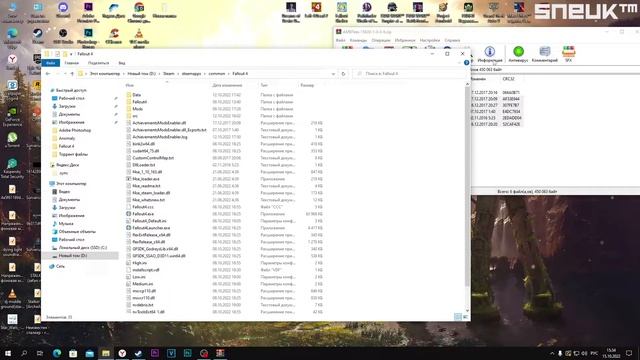Select the Fallout4Launcher.exe file
Viewport: 640px width, 360px height.
click(x=151, y=228)
